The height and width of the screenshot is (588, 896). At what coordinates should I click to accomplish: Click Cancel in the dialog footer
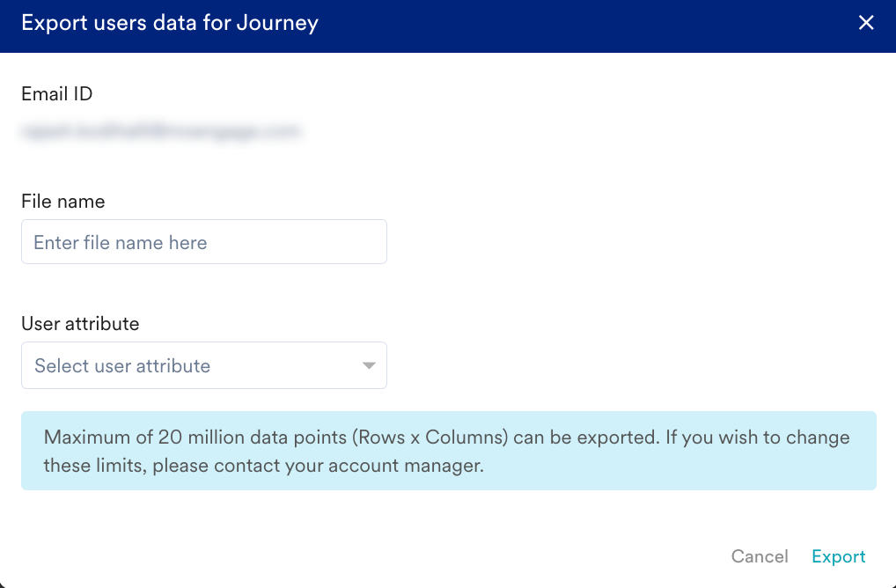tap(759, 556)
